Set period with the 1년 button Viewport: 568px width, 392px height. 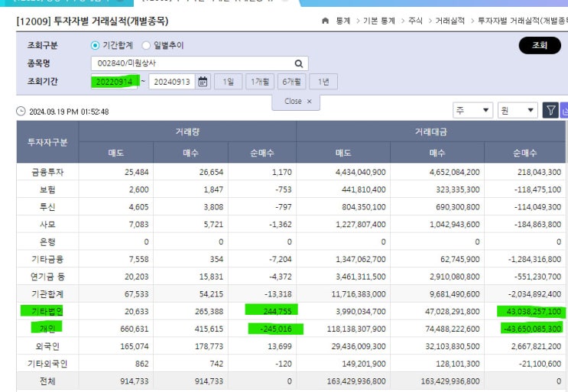(323, 82)
